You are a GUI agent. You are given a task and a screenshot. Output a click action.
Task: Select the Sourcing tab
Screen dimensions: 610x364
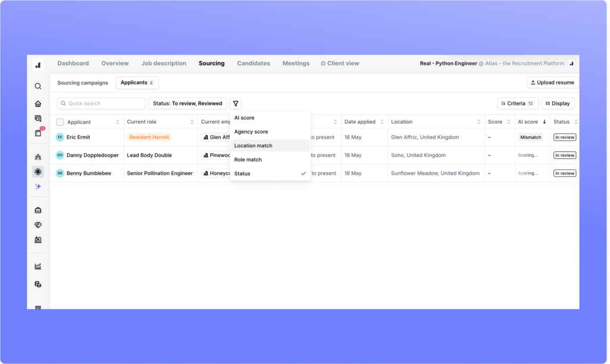click(211, 63)
